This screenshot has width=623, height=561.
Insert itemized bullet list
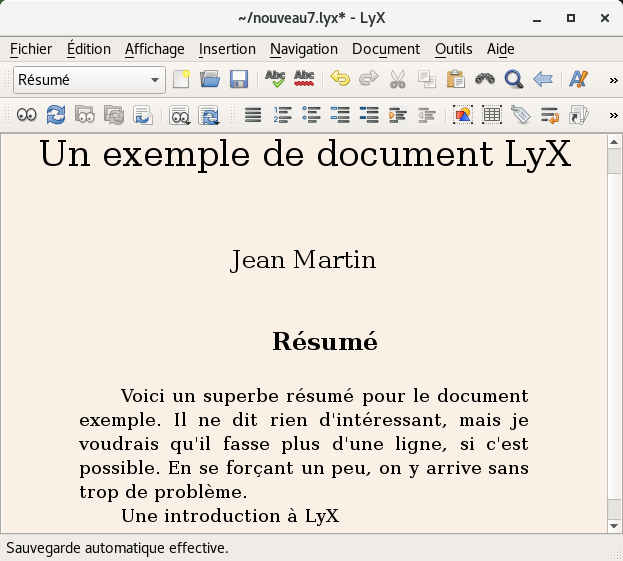pyautogui.click(x=311, y=115)
